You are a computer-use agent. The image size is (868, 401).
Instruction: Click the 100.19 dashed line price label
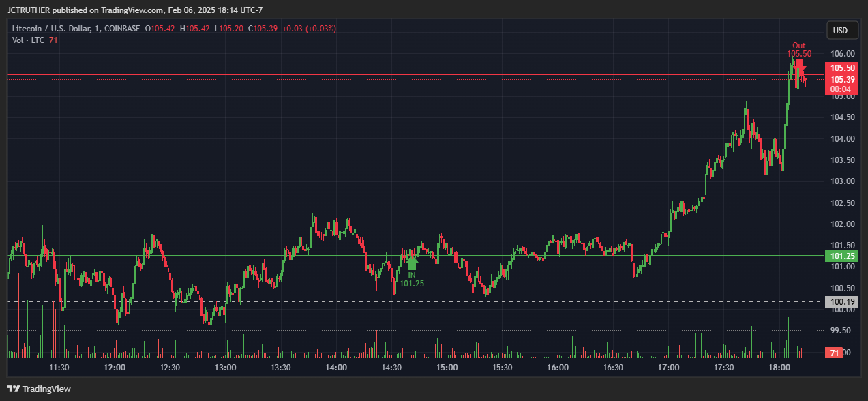(842, 301)
